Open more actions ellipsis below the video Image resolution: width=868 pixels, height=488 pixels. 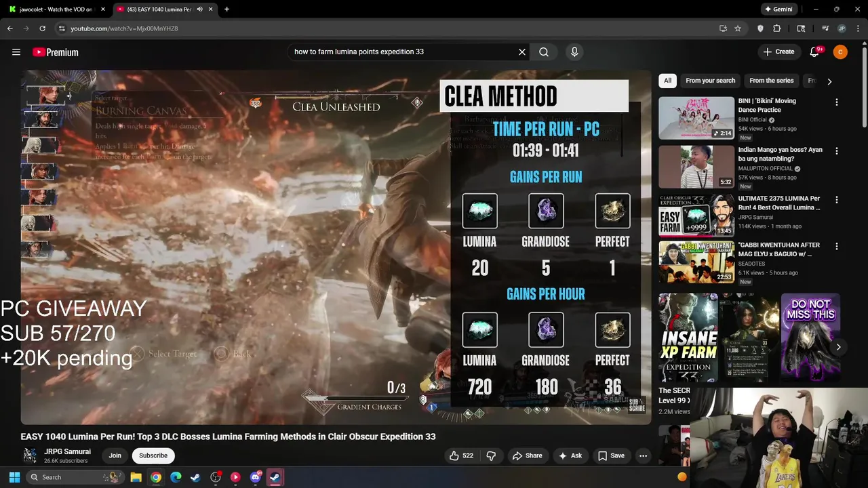pos(643,455)
